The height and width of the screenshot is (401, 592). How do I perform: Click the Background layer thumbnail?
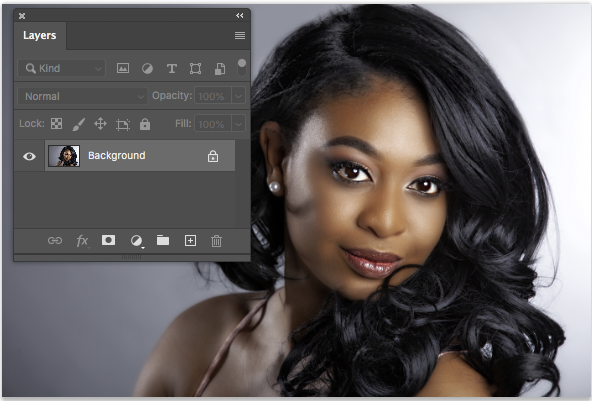[64, 156]
